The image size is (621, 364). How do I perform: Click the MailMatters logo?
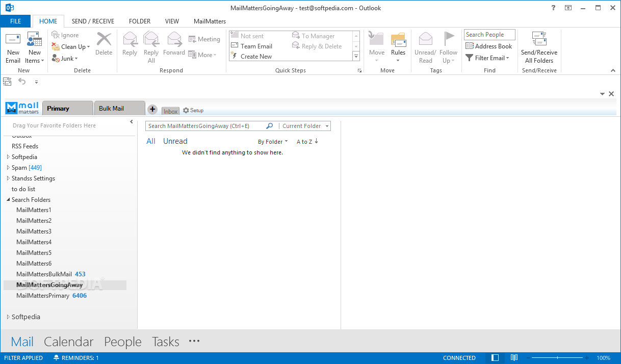coord(22,108)
